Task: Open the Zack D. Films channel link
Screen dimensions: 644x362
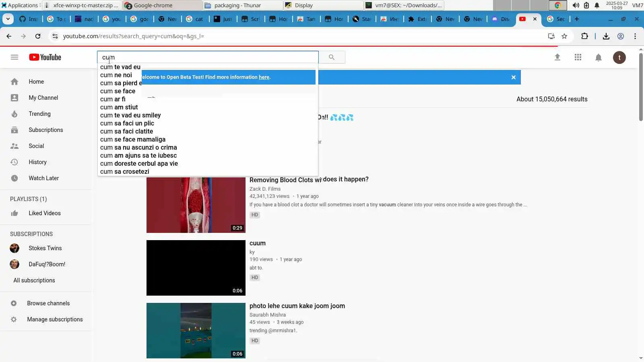Action: (265, 189)
